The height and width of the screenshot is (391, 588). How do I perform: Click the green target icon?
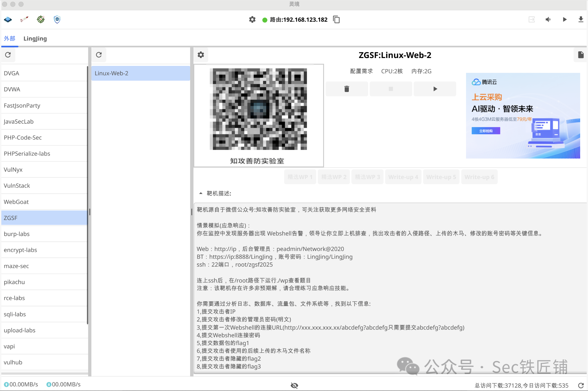(41, 20)
